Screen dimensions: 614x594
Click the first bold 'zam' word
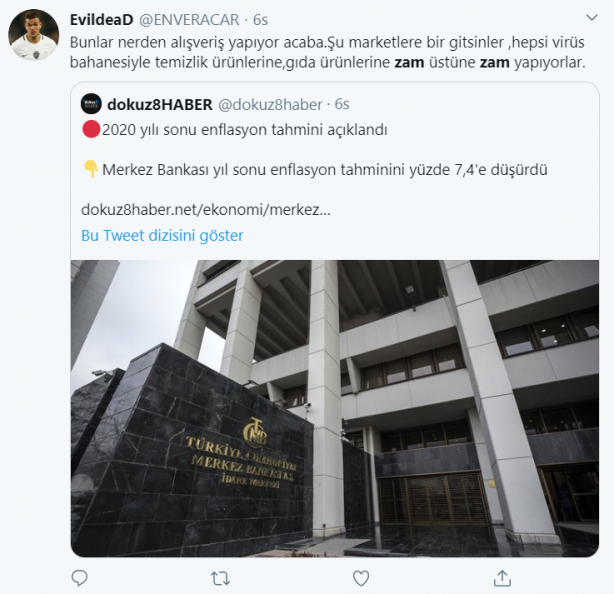(x=409, y=62)
